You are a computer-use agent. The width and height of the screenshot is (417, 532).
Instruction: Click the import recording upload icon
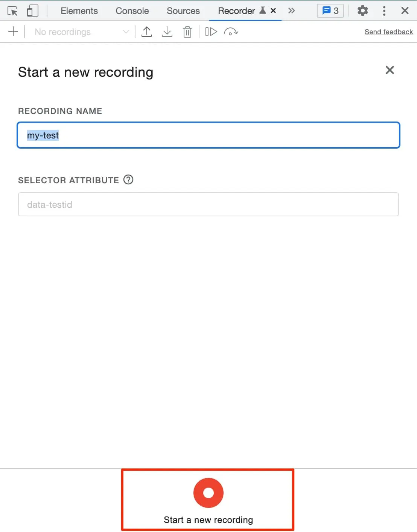coord(147,32)
